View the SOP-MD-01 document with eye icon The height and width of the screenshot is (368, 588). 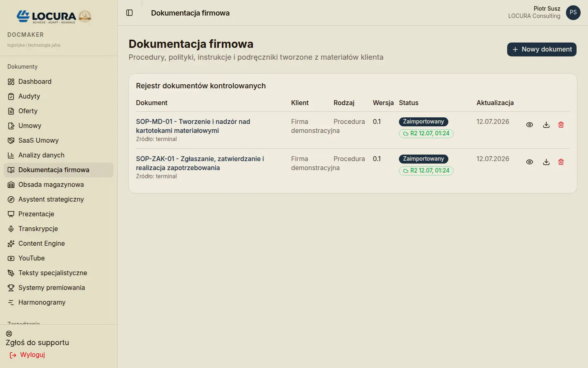point(530,125)
